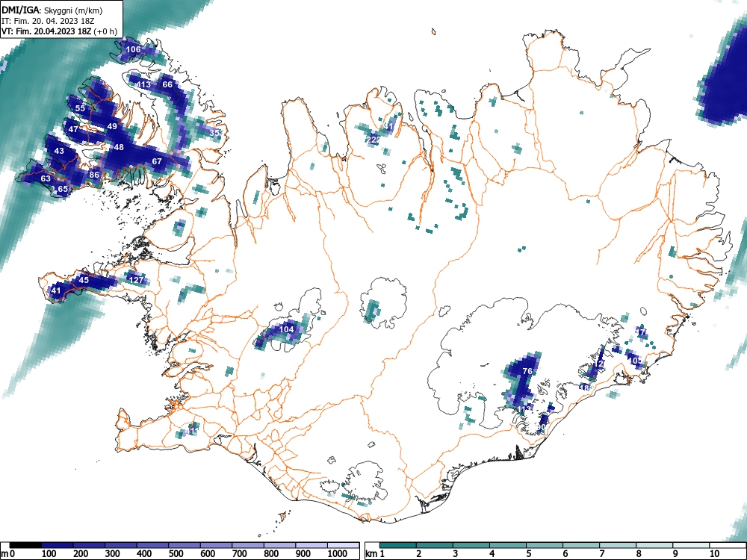The height and width of the screenshot is (560, 747).
Task: Click the '5' label on the km scale
Action: click(528, 553)
